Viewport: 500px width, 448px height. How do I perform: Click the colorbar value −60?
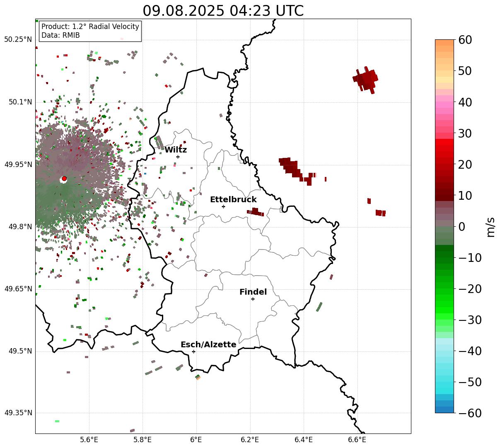coord(470,413)
